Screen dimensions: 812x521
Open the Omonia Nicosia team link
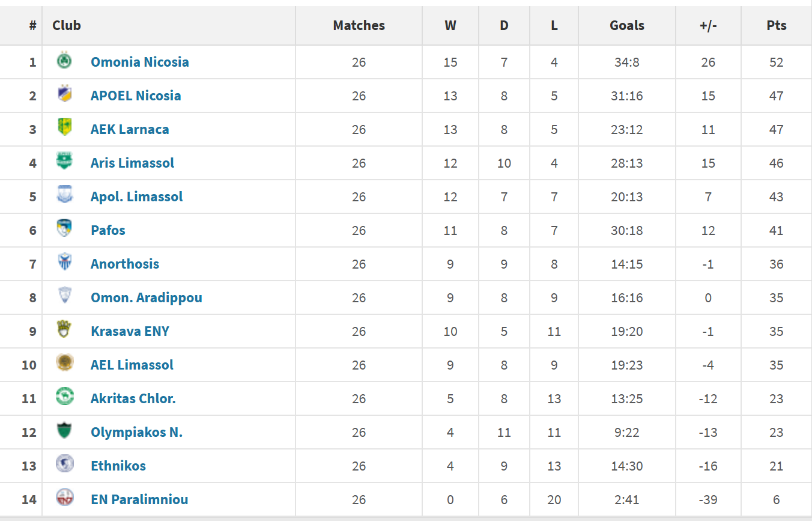pyautogui.click(x=139, y=62)
